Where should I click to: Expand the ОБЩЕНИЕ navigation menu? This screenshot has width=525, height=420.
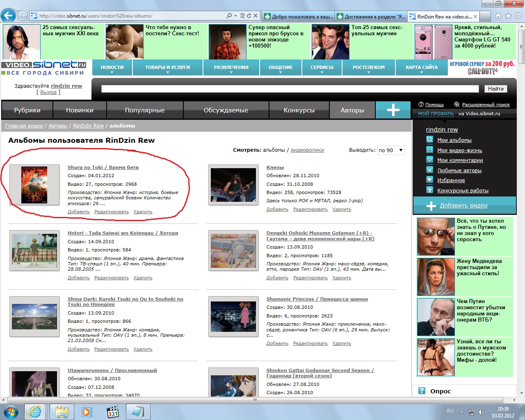point(281,68)
